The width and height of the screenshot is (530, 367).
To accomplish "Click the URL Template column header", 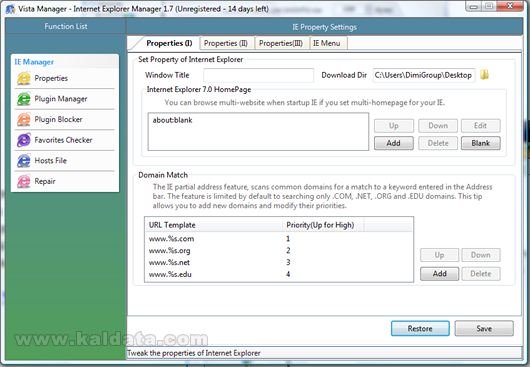I will (214, 225).
